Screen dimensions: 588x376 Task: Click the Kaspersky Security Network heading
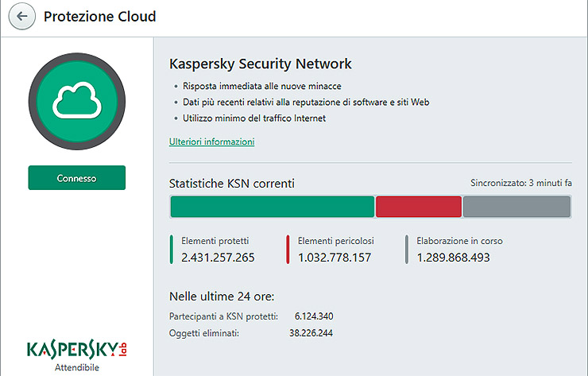pos(261,64)
